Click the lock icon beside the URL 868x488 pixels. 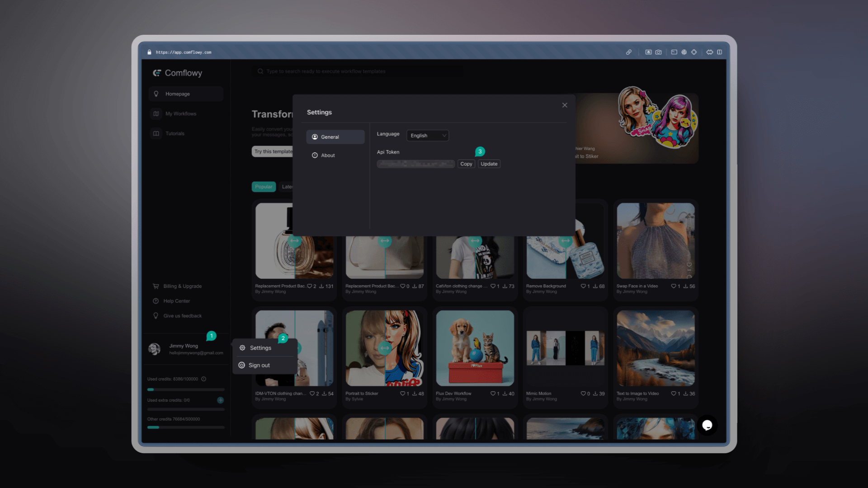point(149,52)
